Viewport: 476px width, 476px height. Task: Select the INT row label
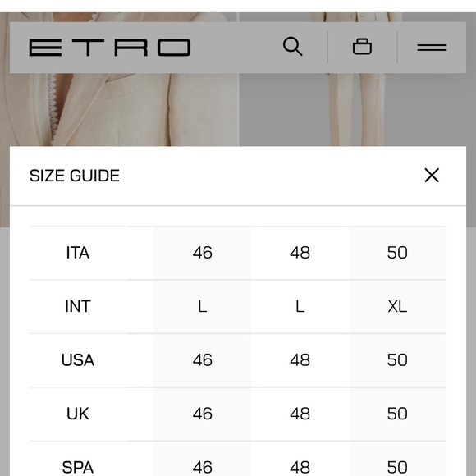[x=78, y=306]
